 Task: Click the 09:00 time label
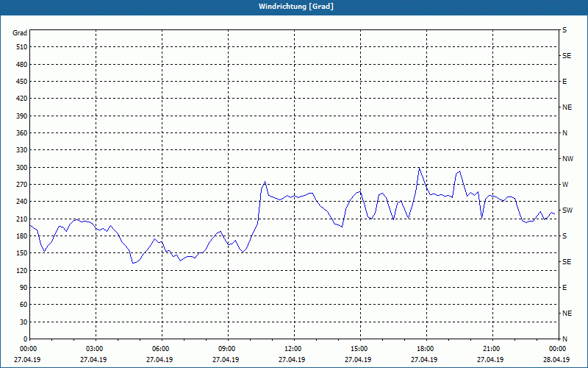(x=226, y=349)
